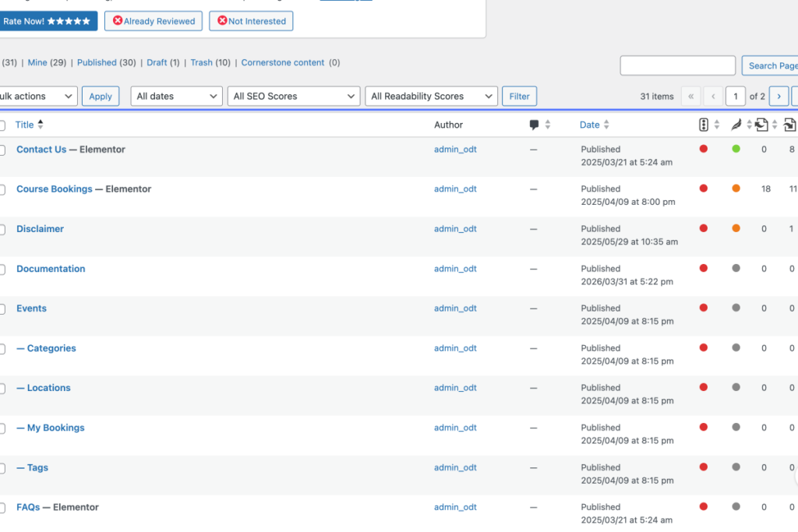This screenshot has width=798, height=532.
Task: Open the FAQs page title link
Action: 28,508
